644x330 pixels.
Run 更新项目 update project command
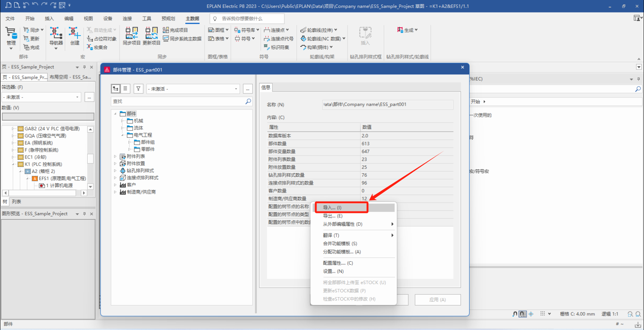tap(151, 36)
